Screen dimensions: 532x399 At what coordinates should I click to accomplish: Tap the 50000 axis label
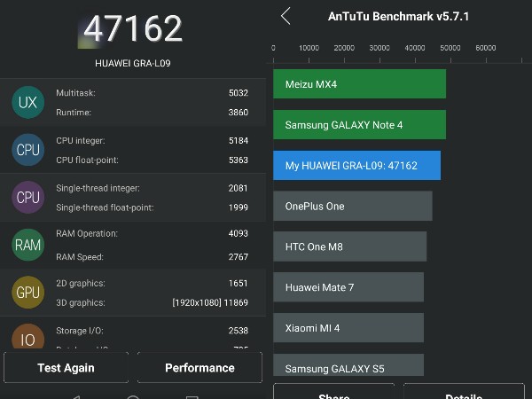(x=450, y=48)
